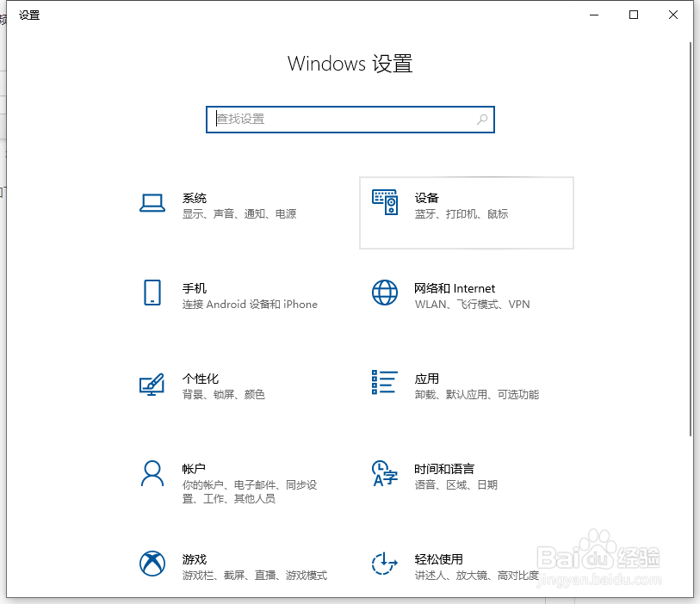Click the 设置 label in the title bar
This screenshot has width=700, height=604.
click(x=30, y=15)
